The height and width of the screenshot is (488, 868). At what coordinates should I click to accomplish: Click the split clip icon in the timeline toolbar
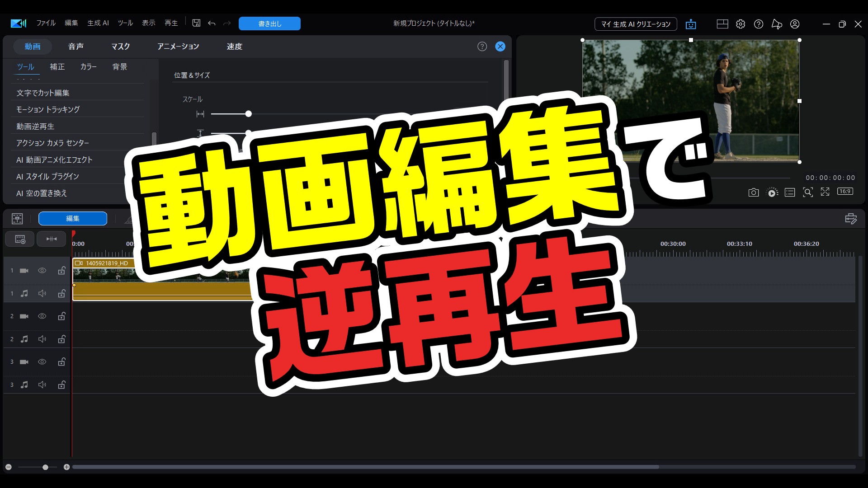point(51,239)
